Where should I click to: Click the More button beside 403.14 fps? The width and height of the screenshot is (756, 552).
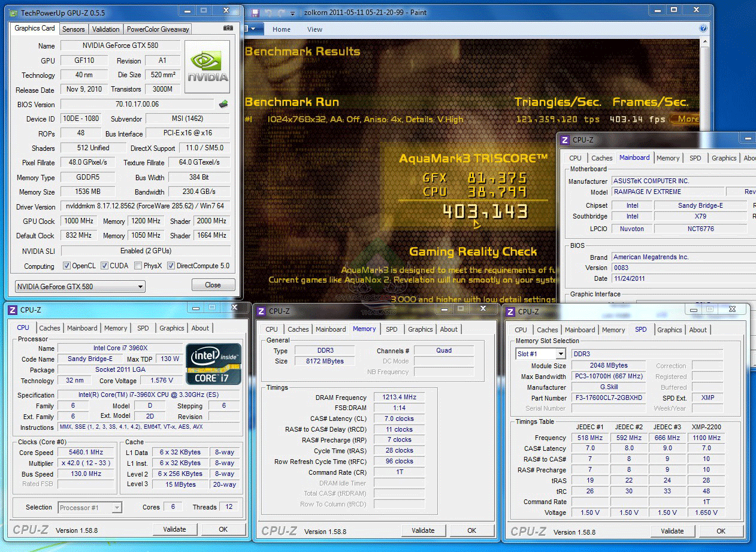click(685, 119)
